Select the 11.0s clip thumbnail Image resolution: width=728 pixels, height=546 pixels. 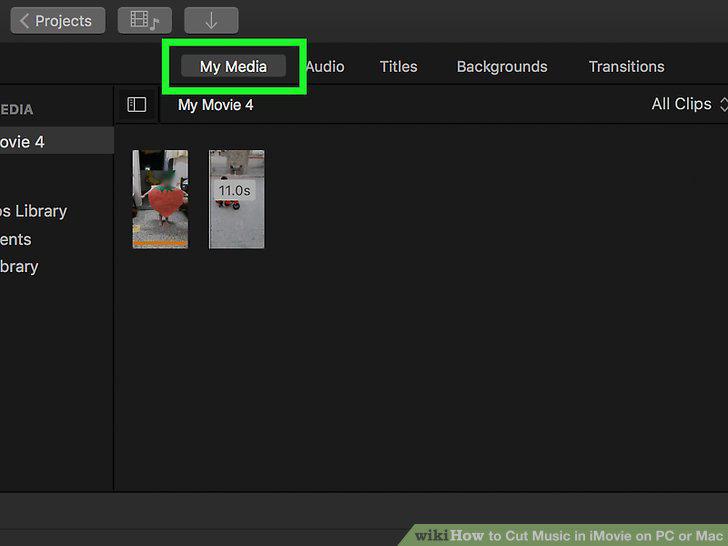(x=237, y=199)
